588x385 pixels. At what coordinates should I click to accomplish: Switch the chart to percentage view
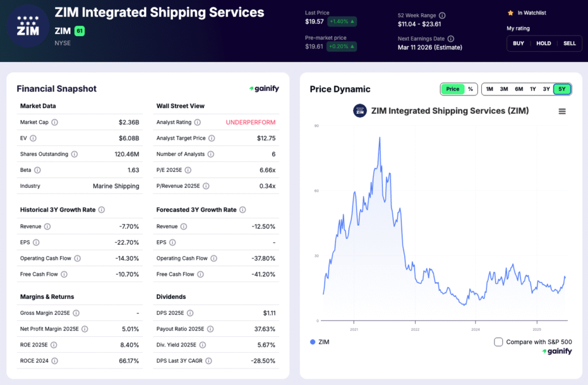point(470,89)
